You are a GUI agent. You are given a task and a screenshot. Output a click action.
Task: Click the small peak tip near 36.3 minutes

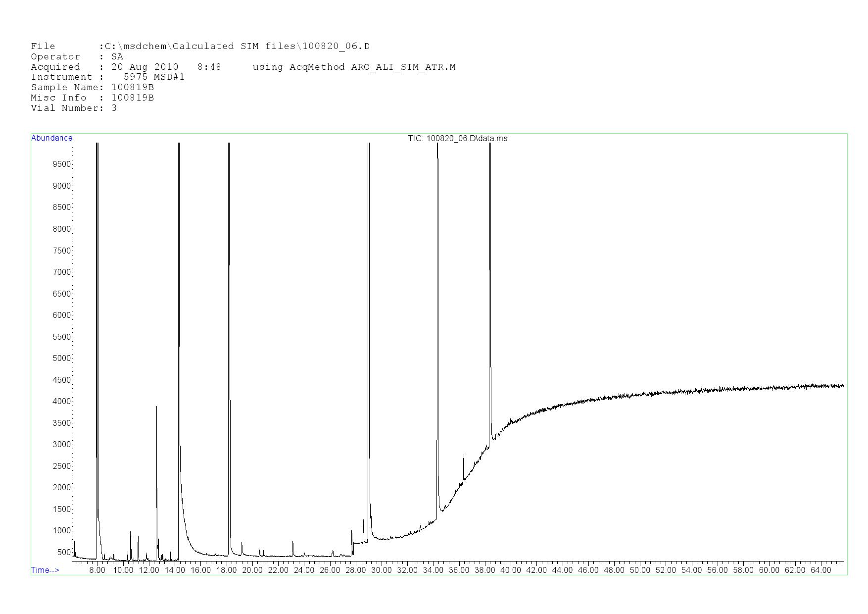click(464, 455)
